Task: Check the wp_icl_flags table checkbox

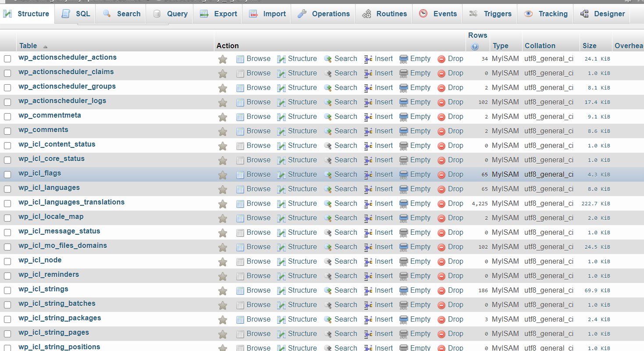Action: [7, 175]
